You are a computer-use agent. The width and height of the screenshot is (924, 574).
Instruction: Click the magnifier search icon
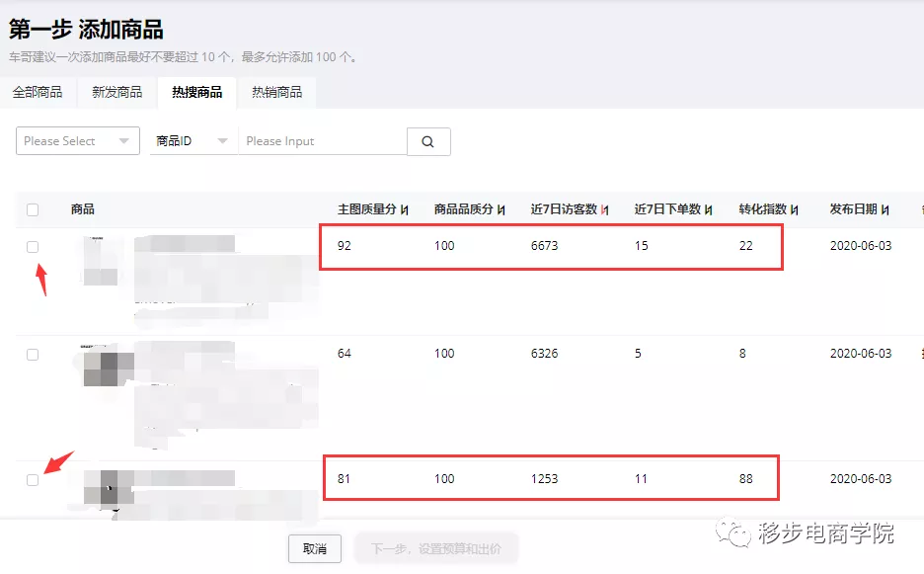pyautogui.click(x=427, y=141)
